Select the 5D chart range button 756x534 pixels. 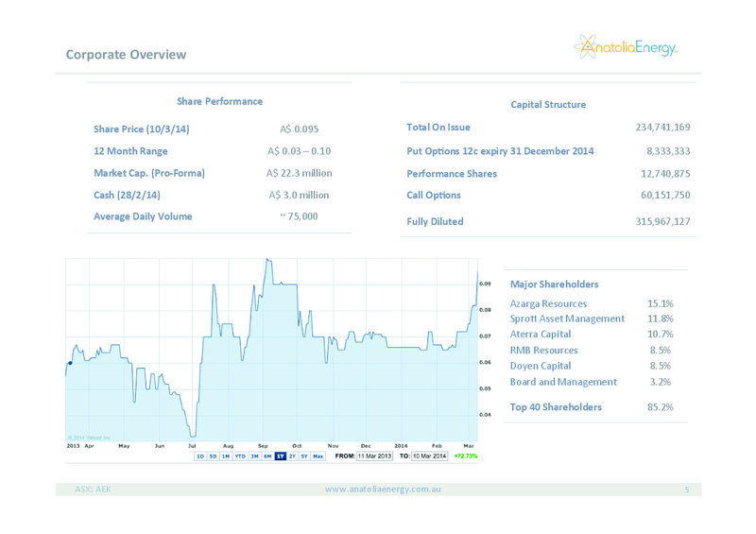(214, 456)
